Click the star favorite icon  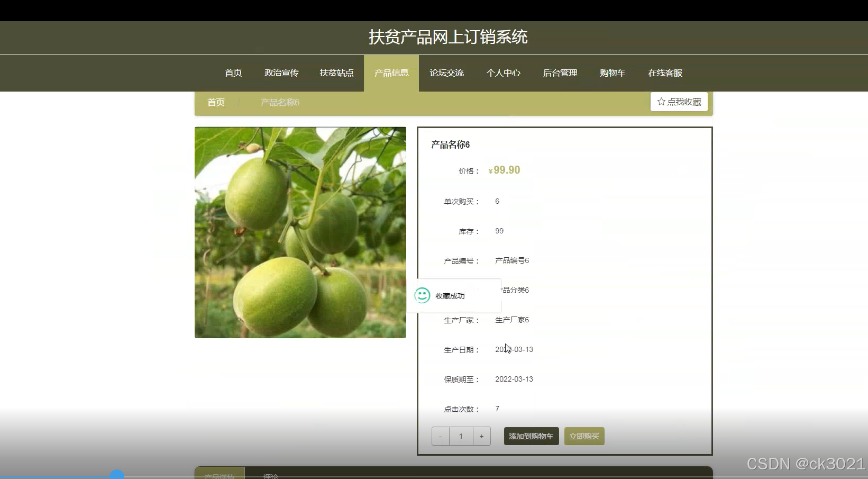[x=661, y=102]
